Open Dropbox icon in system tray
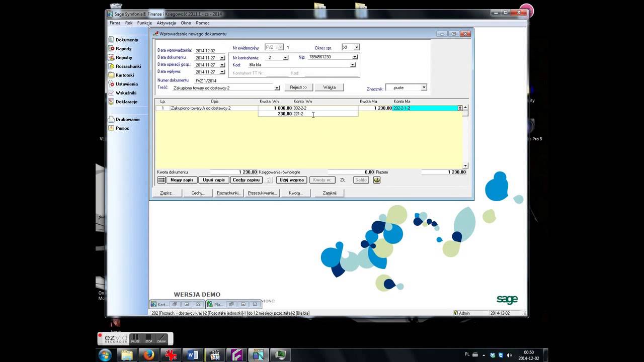The image size is (644, 362). tap(493, 355)
